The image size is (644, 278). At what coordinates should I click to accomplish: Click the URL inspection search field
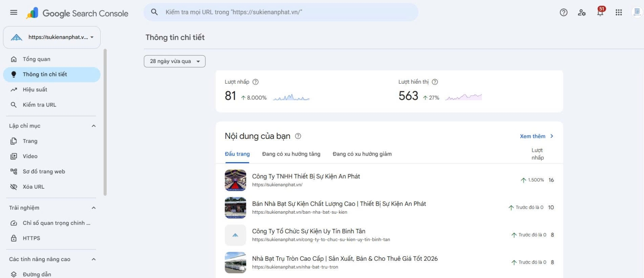(x=281, y=12)
